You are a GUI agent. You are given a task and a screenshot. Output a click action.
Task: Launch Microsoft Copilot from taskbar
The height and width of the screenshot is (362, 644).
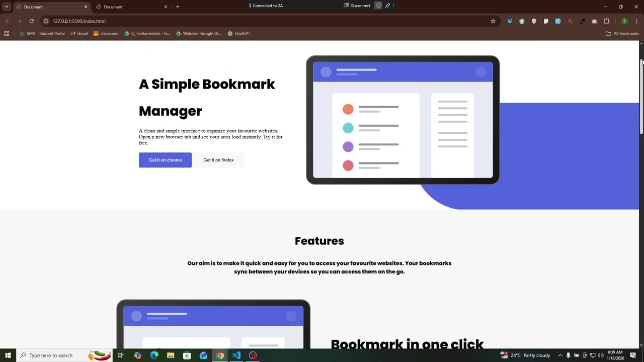tap(137, 355)
